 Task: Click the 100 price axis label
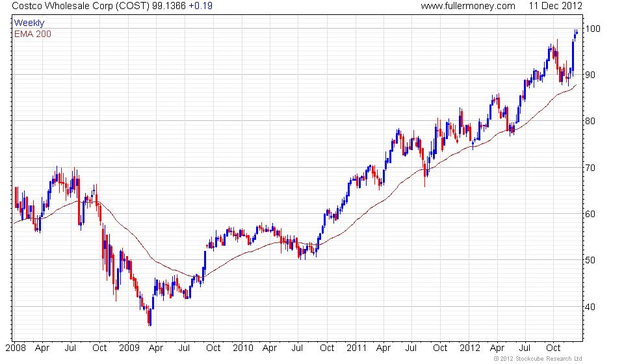592,29
